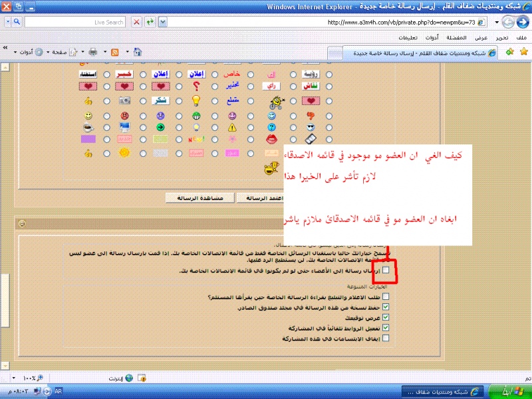Click the Home icon in toolbar
Screen dimensions: 532x399
tap(137, 52)
